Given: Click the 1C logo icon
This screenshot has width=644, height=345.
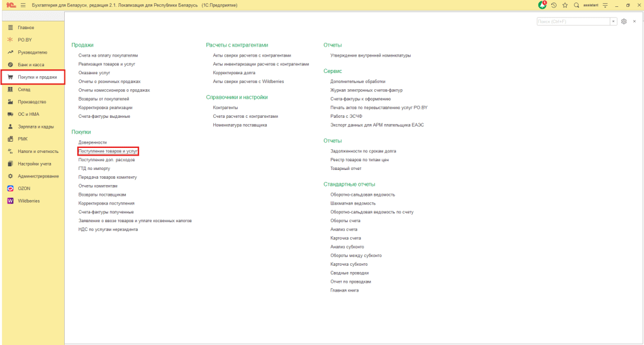Looking at the screenshot, I should pos(11,5).
